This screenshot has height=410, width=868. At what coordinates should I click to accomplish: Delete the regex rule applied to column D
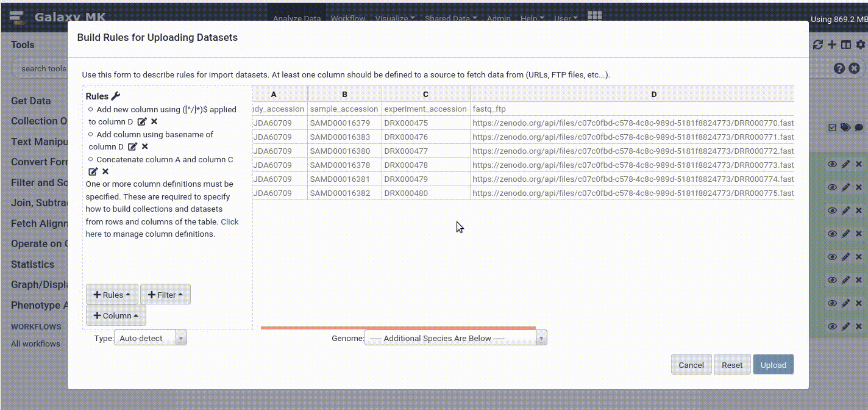tap(154, 122)
